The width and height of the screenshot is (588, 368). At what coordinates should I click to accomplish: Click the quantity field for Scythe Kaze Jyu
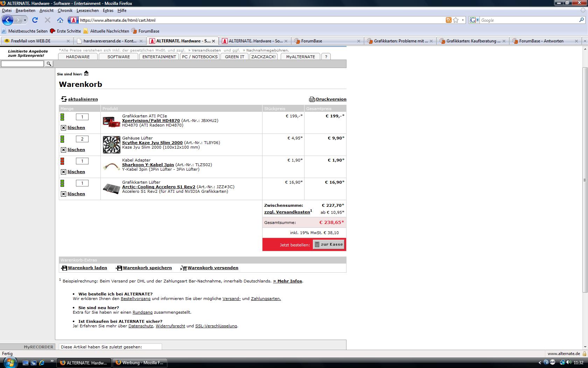click(x=82, y=139)
